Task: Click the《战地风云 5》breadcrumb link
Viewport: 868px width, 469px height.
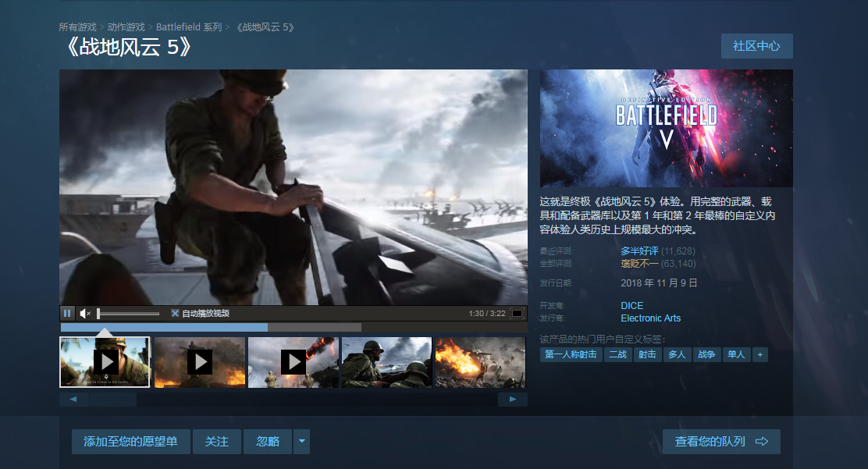Action: [x=265, y=27]
